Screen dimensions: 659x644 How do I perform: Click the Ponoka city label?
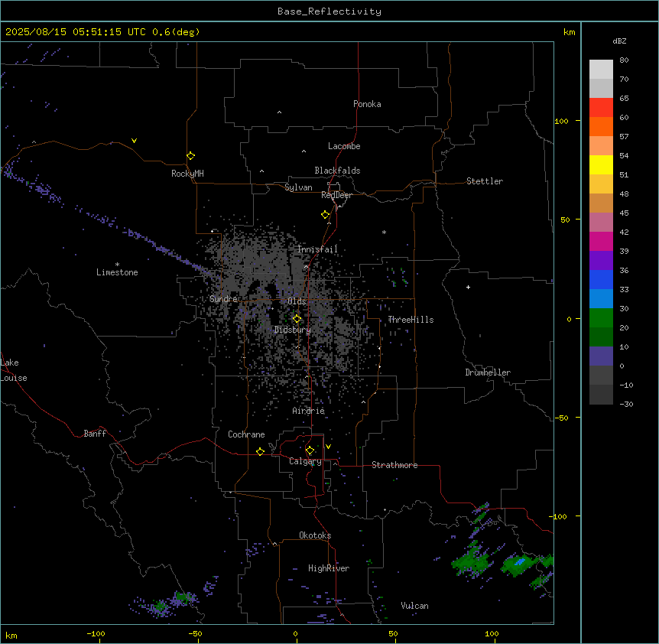coord(367,104)
